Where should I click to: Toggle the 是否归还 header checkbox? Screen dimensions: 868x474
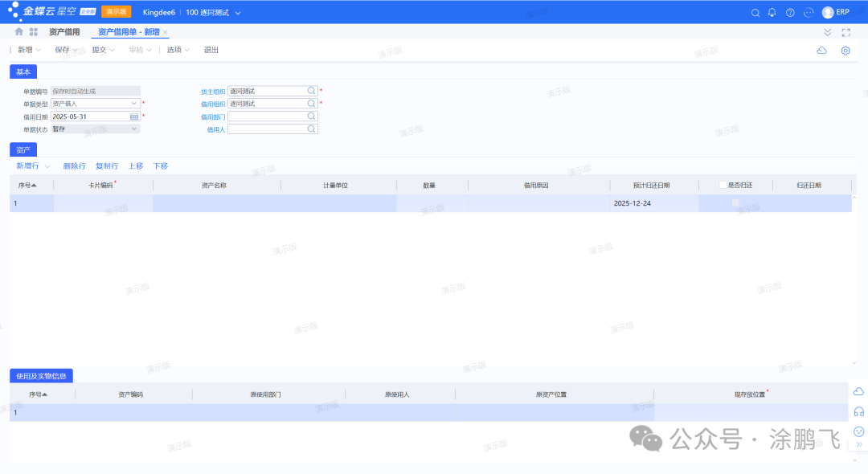point(723,185)
